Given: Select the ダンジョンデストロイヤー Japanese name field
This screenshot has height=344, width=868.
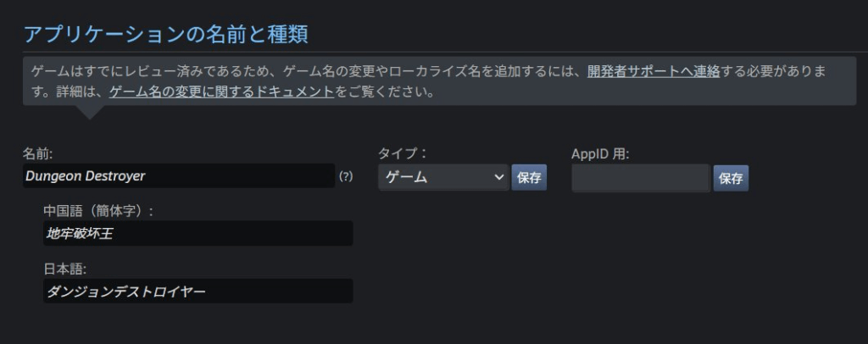Looking at the screenshot, I should tap(198, 291).
